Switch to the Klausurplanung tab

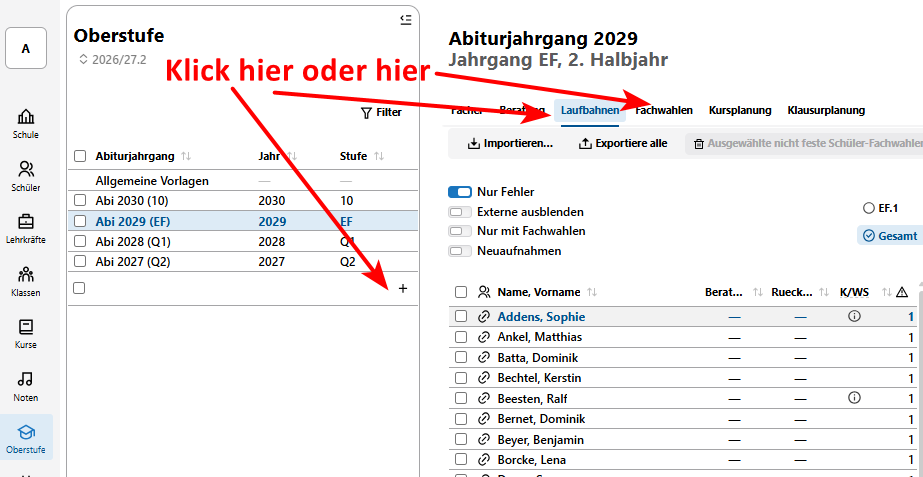pos(826,110)
